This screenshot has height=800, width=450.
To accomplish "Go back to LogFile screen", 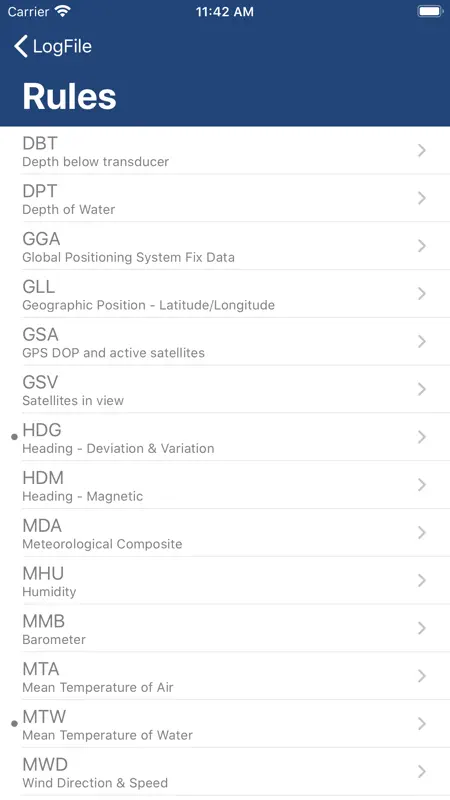I will pyautogui.click(x=53, y=46).
